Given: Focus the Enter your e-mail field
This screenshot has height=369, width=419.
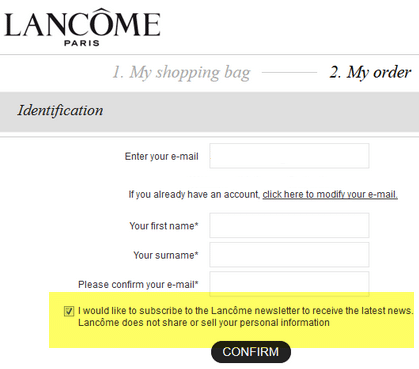Looking at the screenshot, I should tap(289, 156).
